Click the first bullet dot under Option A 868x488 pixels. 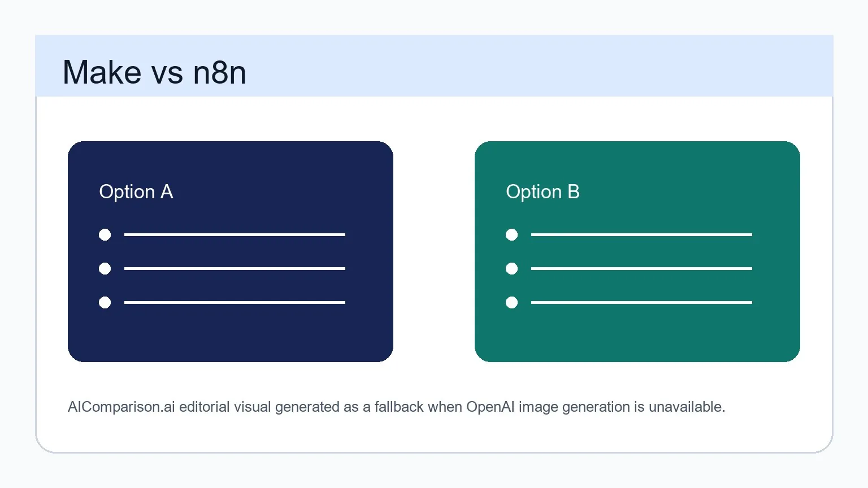tap(105, 234)
